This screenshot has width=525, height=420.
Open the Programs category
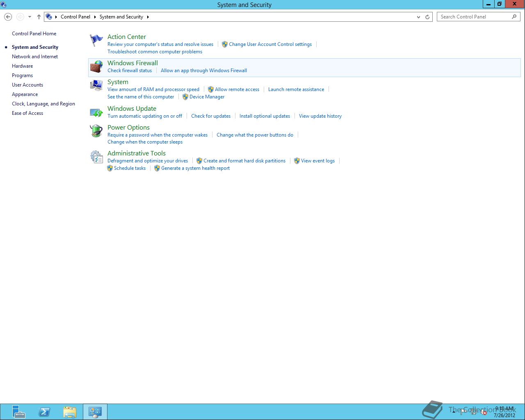22,75
